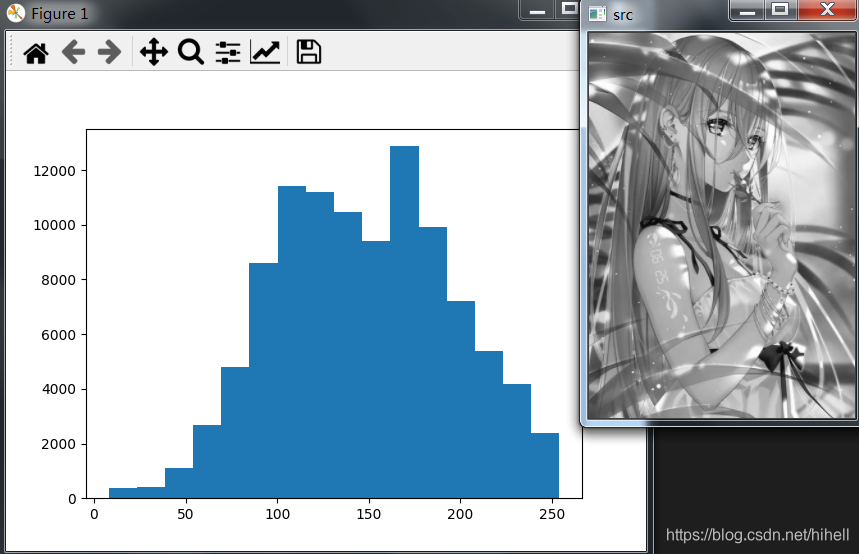Go back to previous view arrow
859x554 pixels.
pos(73,53)
